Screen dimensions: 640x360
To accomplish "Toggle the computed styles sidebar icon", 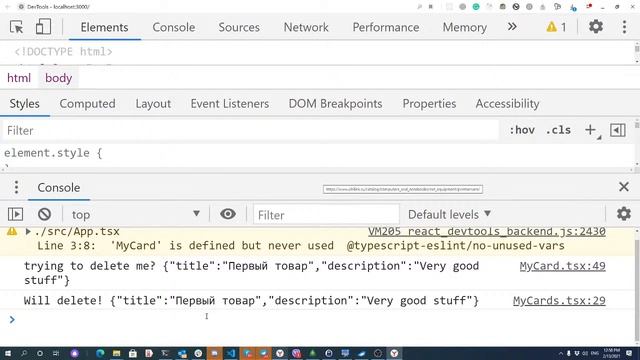I will (618, 130).
